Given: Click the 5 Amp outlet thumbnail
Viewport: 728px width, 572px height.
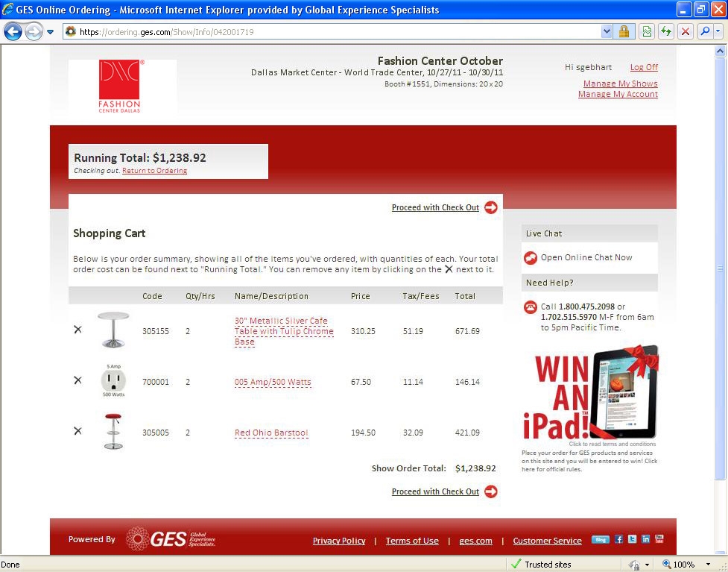Looking at the screenshot, I should 113,380.
